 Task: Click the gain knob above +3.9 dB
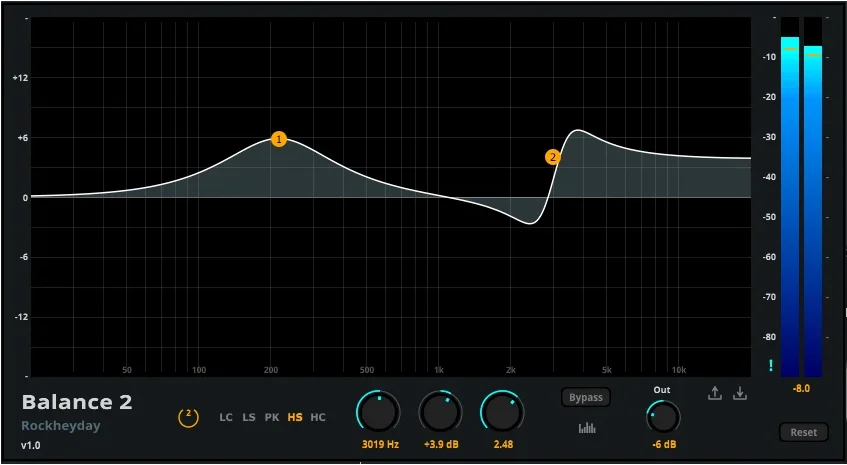[440, 412]
